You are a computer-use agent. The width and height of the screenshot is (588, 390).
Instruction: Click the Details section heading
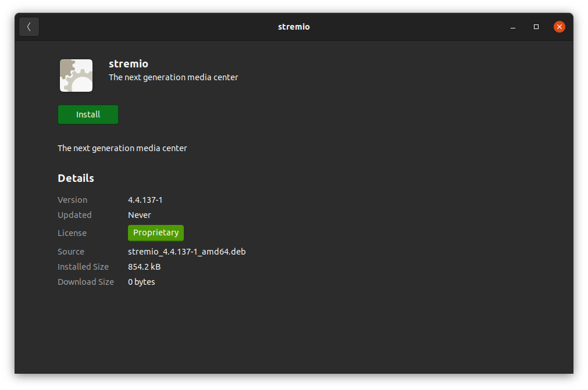tap(76, 178)
